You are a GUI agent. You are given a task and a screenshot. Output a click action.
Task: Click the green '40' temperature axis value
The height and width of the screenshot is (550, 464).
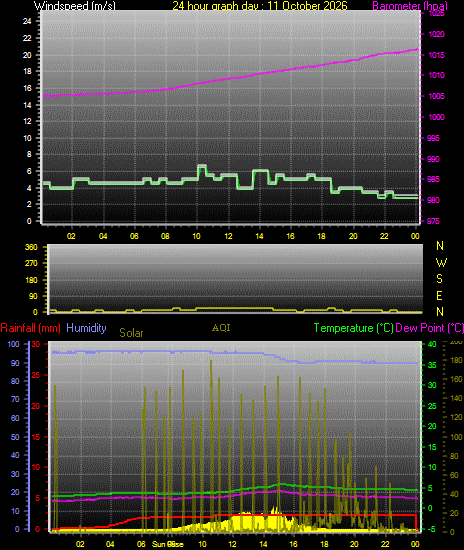click(x=432, y=344)
